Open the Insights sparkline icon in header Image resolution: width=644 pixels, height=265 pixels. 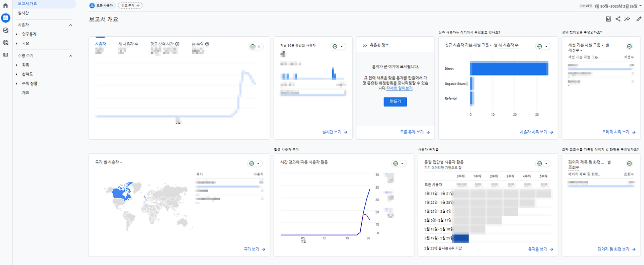[x=627, y=19]
